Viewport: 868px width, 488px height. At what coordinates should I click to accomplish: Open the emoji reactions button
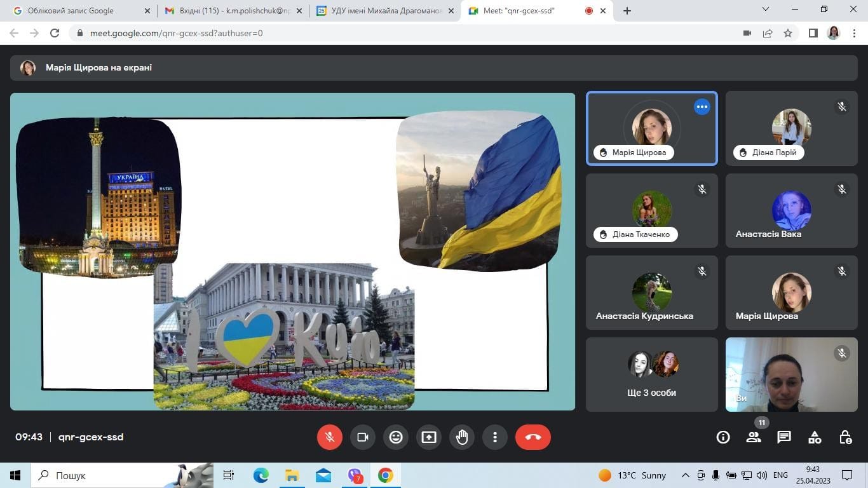[396, 437]
